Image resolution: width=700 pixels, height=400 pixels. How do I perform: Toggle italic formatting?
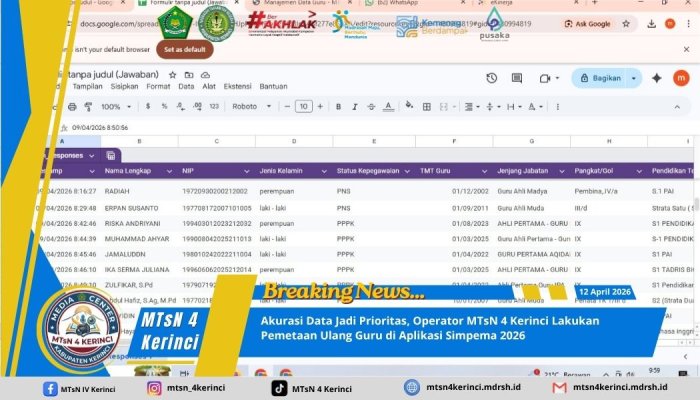coord(355,107)
